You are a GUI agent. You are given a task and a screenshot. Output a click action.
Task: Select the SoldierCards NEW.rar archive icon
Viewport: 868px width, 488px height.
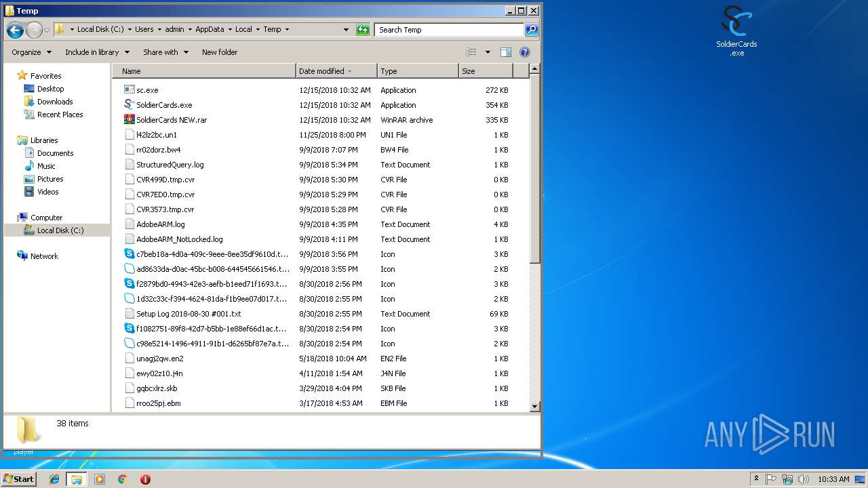tap(130, 120)
